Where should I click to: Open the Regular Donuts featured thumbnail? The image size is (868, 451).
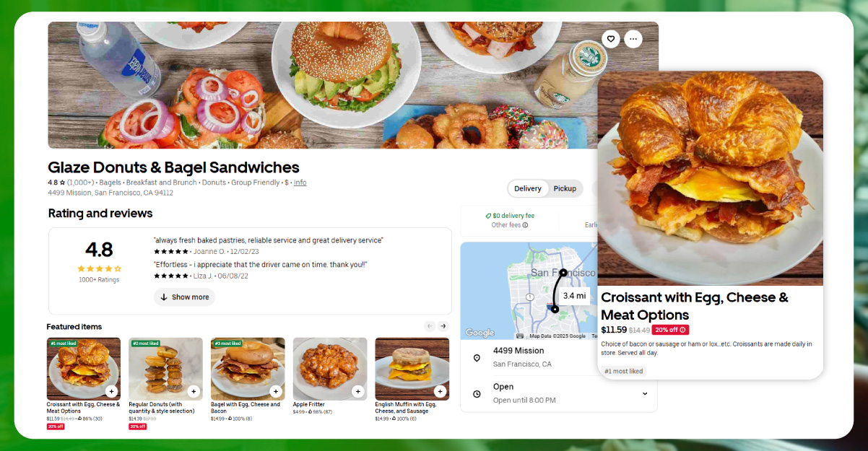pyautogui.click(x=165, y=369)
